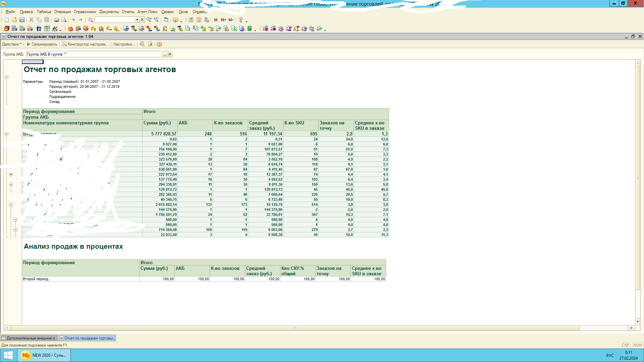Click the info (i) toolbar icon

175,20
